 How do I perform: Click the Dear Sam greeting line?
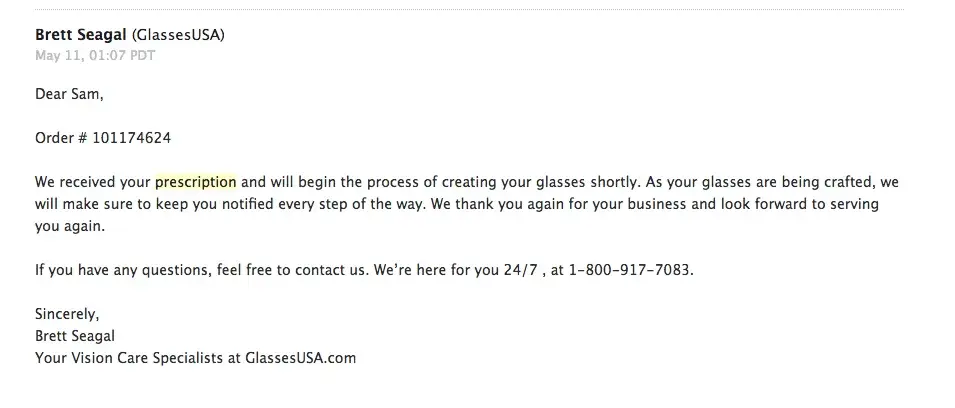click(x=69, y=95)
